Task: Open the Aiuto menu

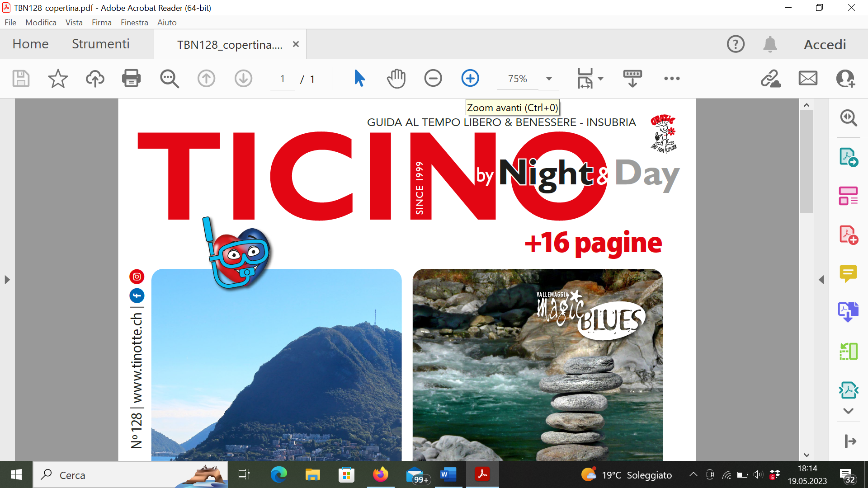Action: coord(167,23)
